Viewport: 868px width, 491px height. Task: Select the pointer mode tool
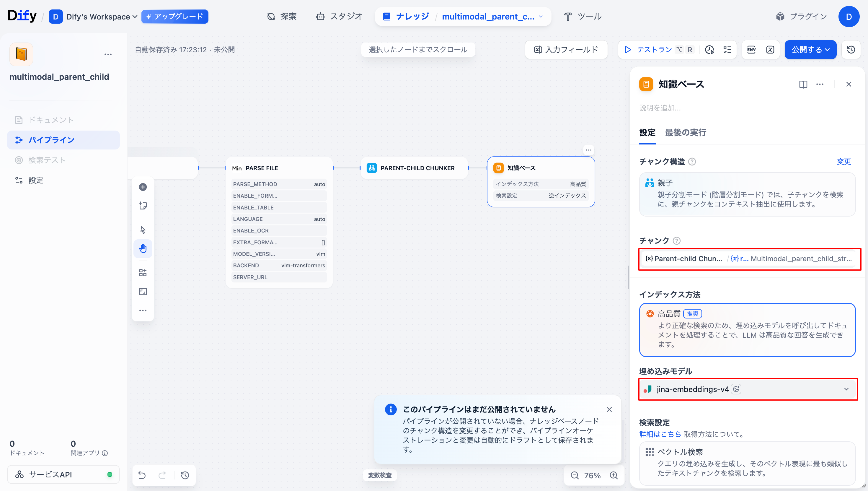click(143, 230)
